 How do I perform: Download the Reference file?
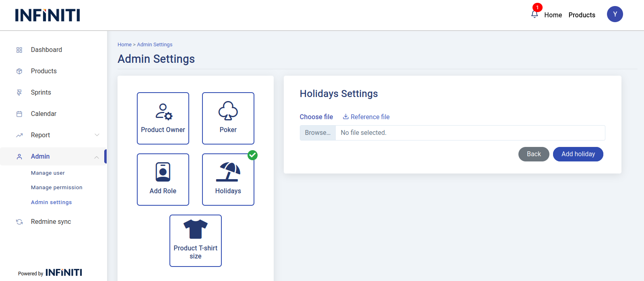[366, 117]
